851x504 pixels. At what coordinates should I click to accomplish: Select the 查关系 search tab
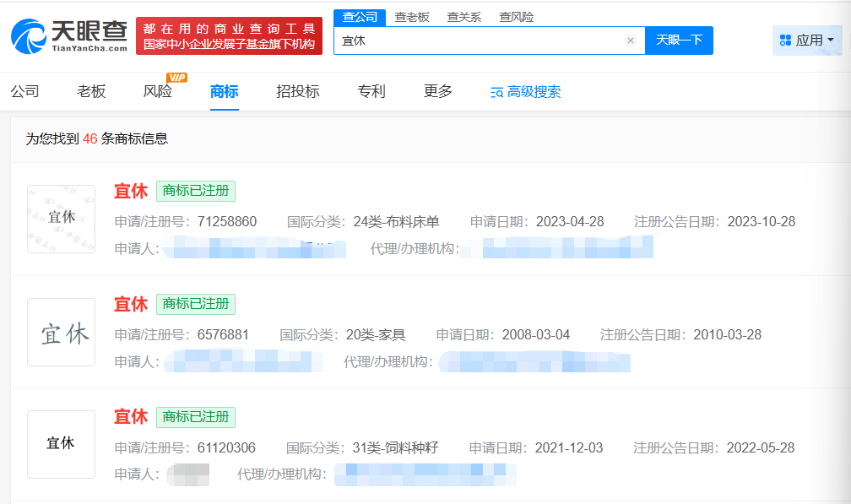(x=463, y=17)
